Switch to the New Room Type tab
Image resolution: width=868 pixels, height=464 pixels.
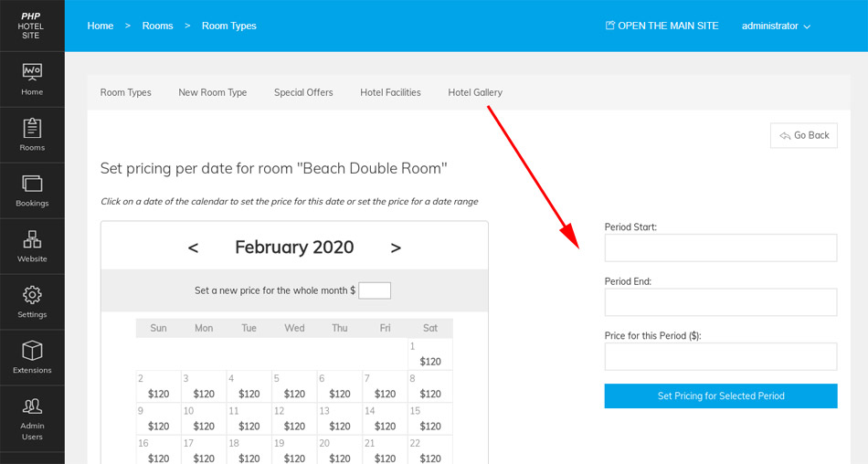(212, 92)
